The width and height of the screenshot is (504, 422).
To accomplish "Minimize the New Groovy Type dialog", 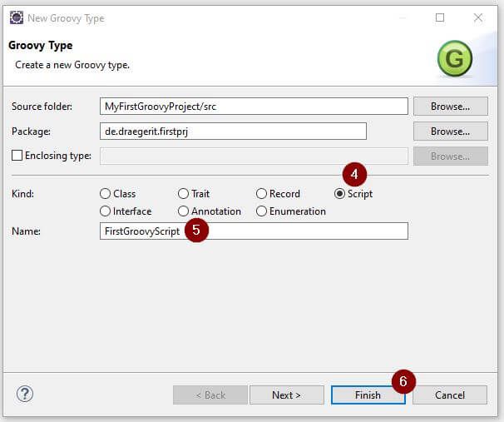I will pos(402,17).
